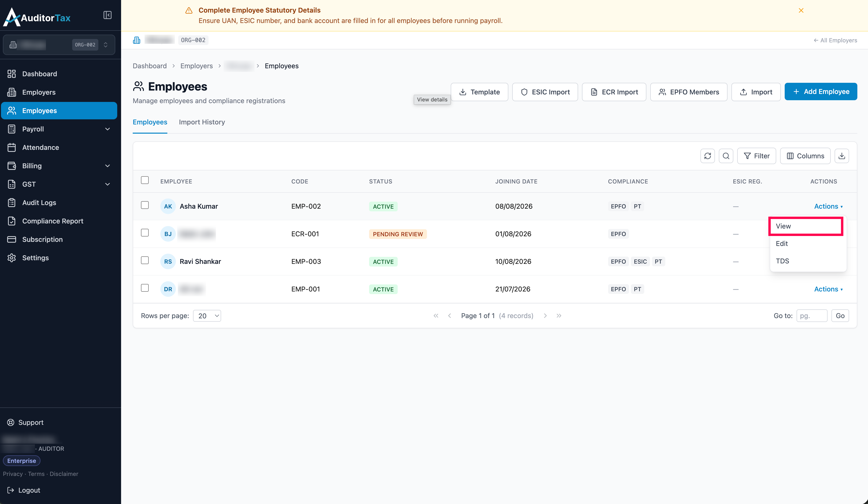Open table search magnifier icon
This screenshot has width=868, height=504.
726,156
